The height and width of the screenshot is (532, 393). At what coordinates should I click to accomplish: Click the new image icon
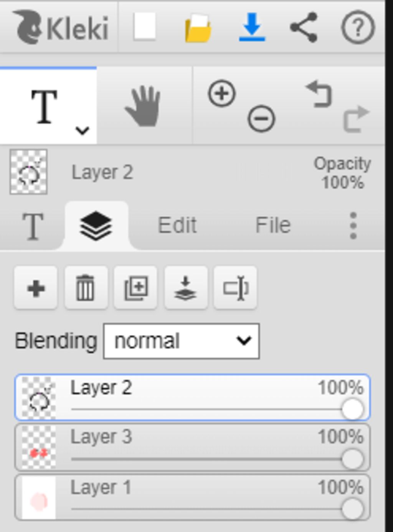pyautogui.click(x=145, y=27)
